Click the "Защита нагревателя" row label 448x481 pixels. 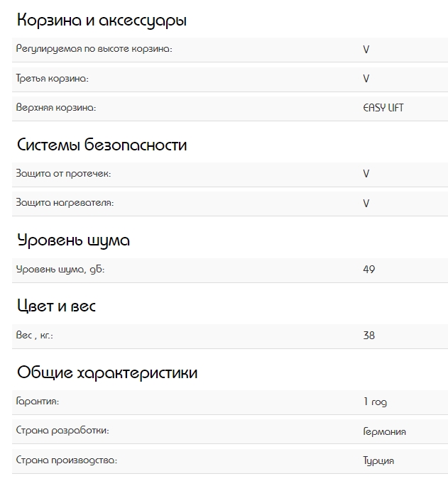point(65,203)
